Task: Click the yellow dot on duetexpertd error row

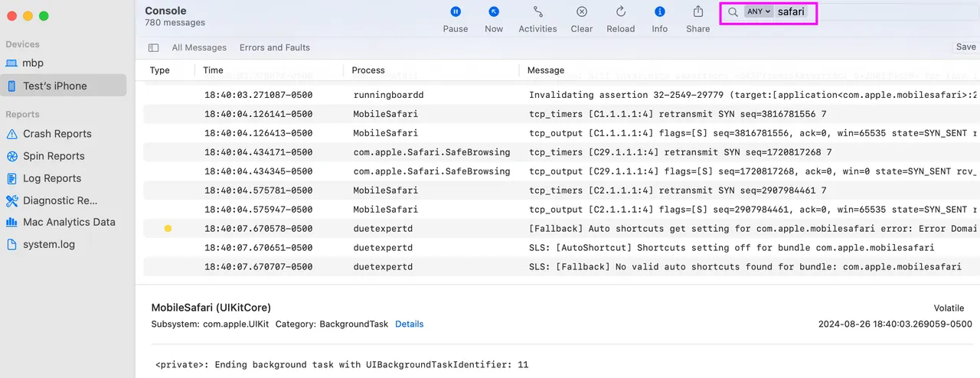Action: pyautogui.click(x=168, y=228)
